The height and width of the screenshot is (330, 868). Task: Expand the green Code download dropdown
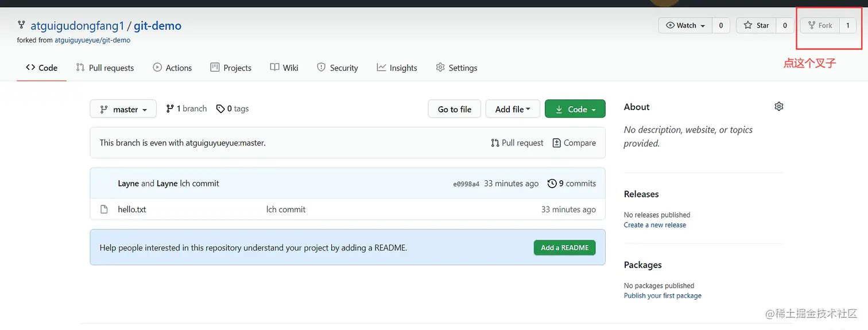pos(575,109)
